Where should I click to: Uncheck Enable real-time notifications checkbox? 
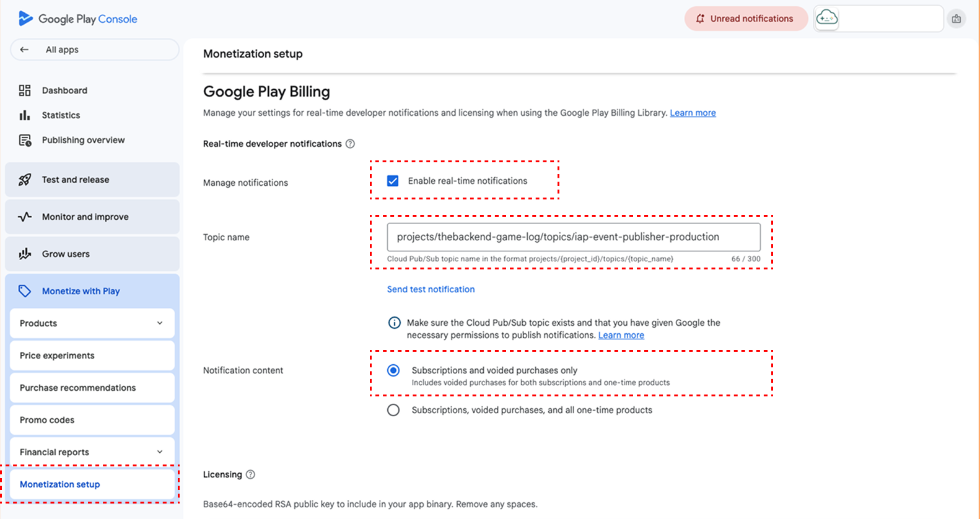tap(393, 181)
